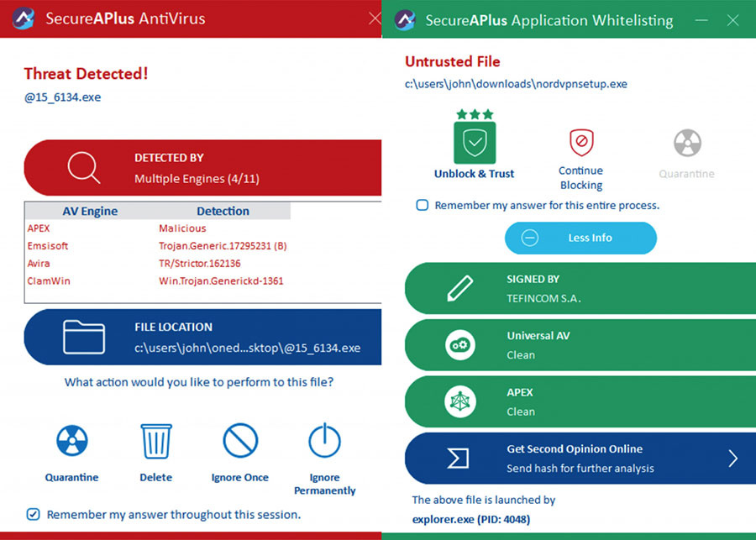
Task: Click explorer.exe (PID: 4048) text
Action: 471,519
